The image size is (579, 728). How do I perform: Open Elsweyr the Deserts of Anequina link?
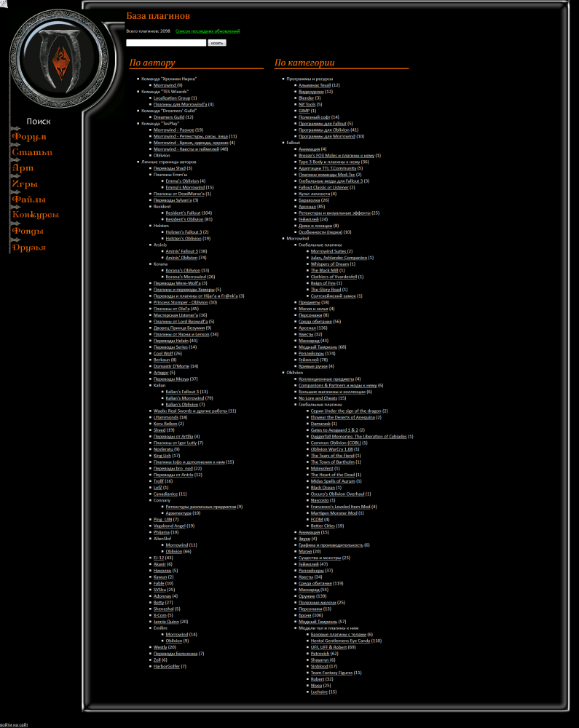(x=342, y=417)
